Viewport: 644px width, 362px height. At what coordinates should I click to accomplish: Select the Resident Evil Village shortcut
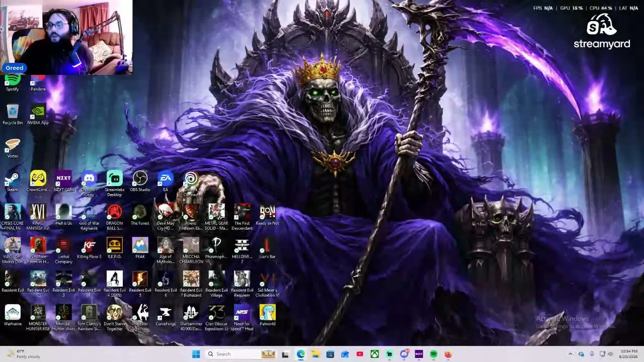click(x=216, y=285)
